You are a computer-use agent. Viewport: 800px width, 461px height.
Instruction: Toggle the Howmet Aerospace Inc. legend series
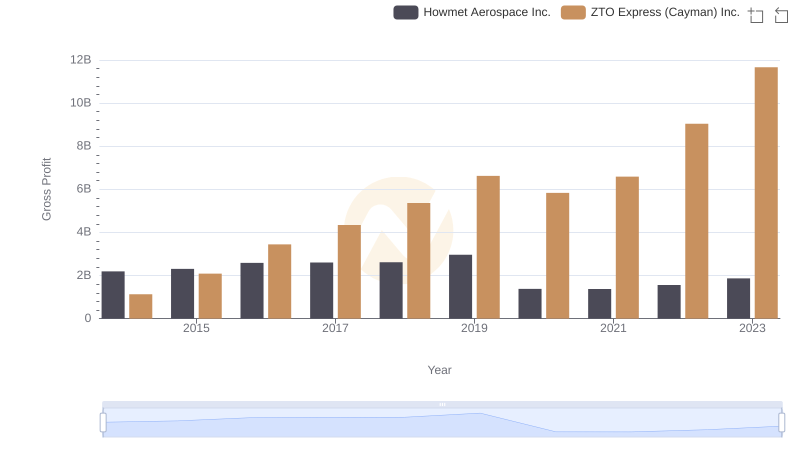[x=472, y=12]
